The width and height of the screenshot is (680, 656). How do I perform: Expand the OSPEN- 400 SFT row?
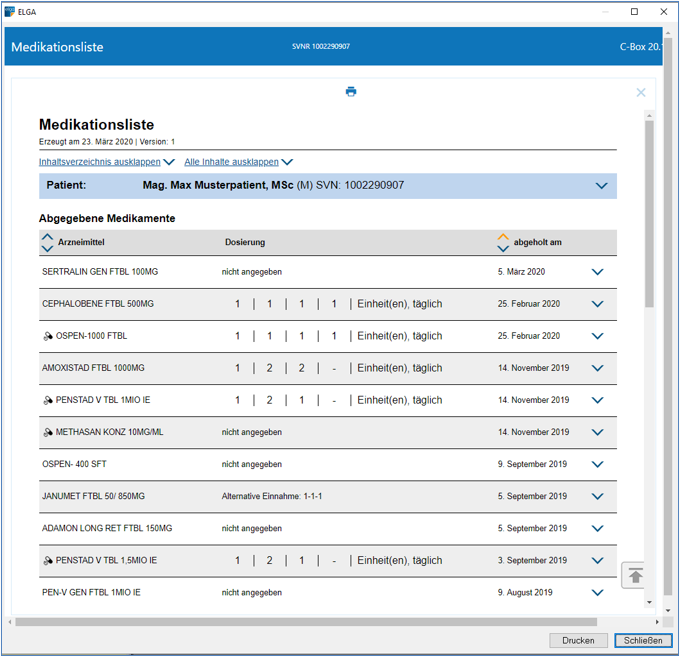(598, 464)
